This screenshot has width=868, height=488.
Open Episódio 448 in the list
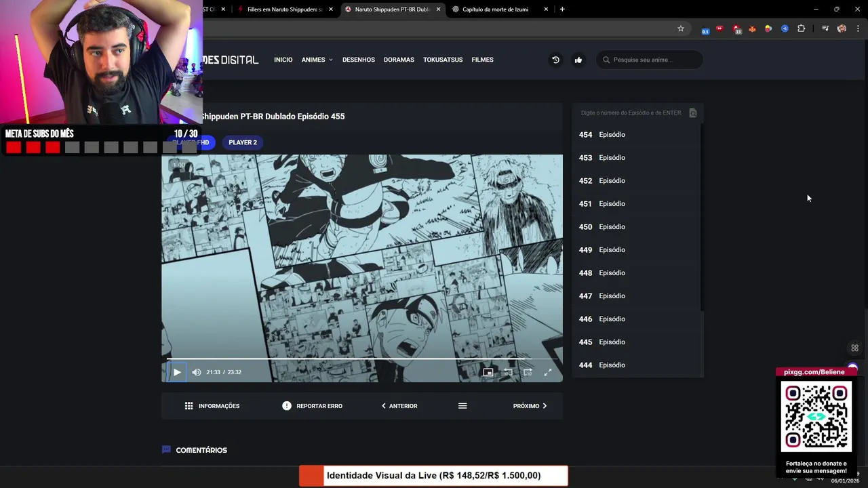pyautogui.click(x=636, y=273)
